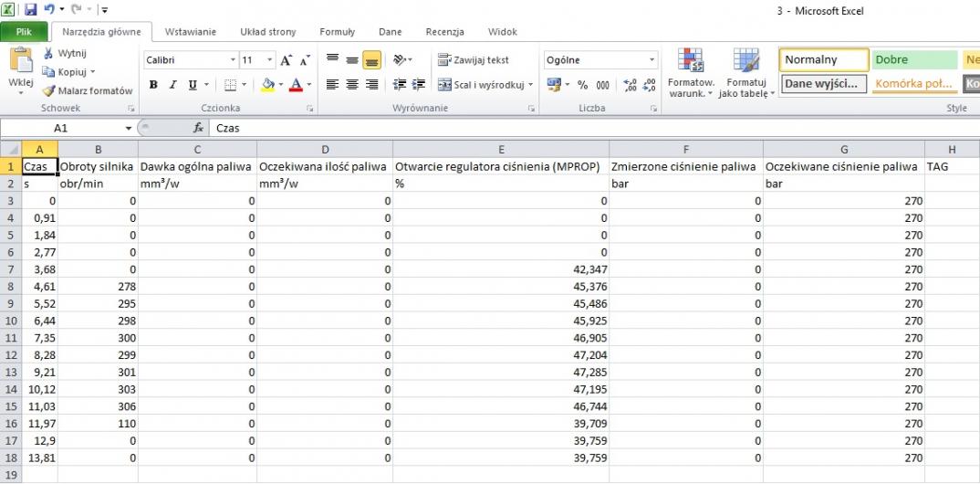Image resolution: width=980 pixels, height=484 pixels.
Task: Apply the percent number style
Action: coord(583,85)
